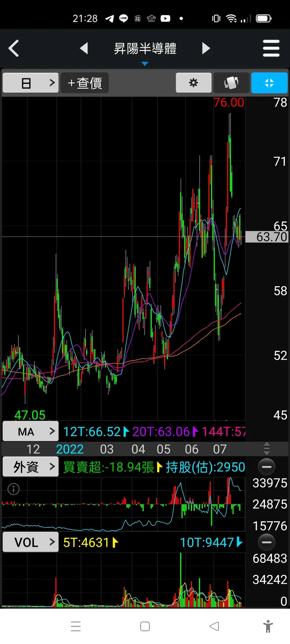Screen dimensions: 290x644
Task: Tap the LINE notification icon
Action: [123, 18]
